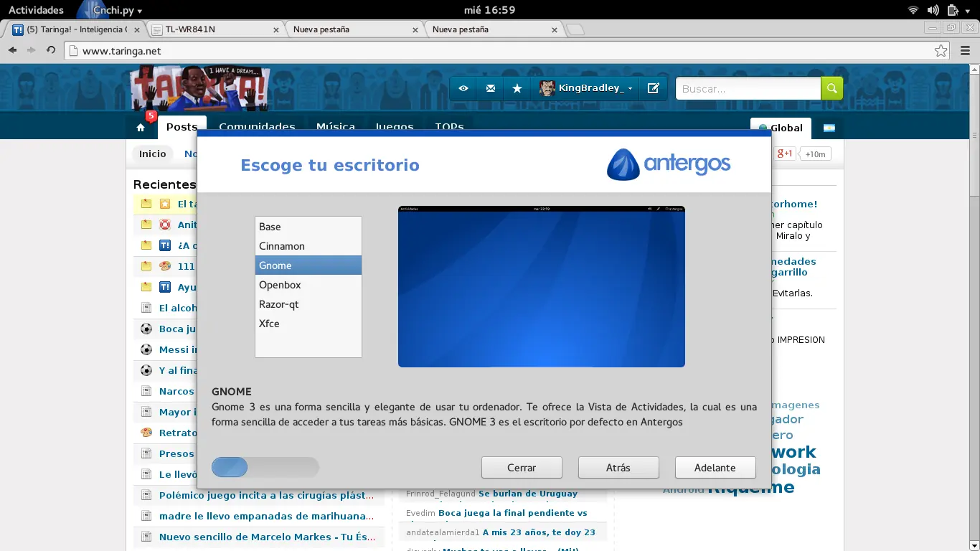The height and width of the screenshot is (551, 980).
Task: Open the volume indicator
Action: (933, 10)
